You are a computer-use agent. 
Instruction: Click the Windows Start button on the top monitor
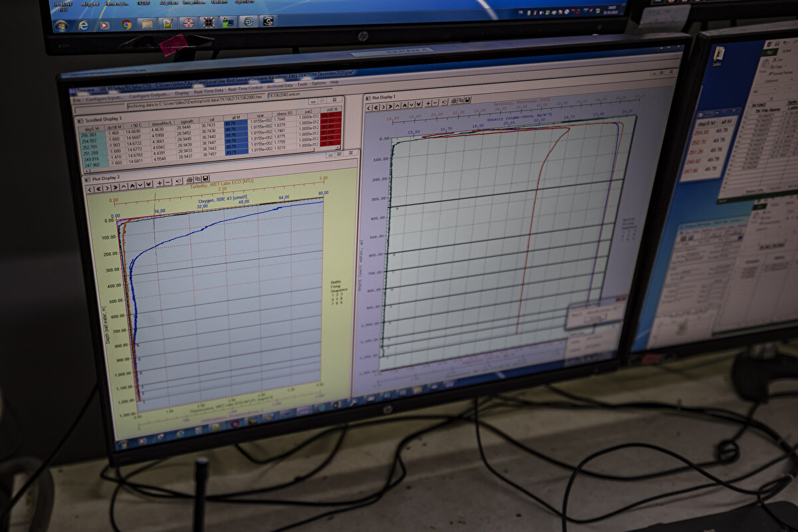pos(61,25)
